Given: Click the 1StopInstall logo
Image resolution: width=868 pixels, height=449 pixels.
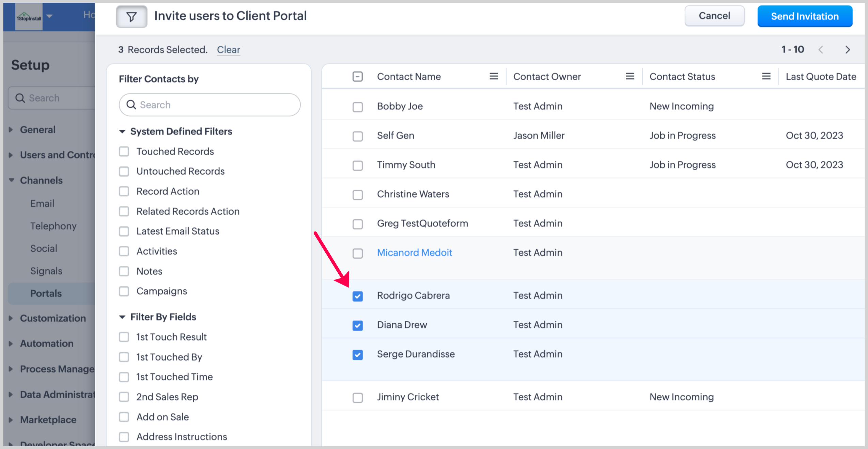Looking at the screenshot, I should click(29, 17).
